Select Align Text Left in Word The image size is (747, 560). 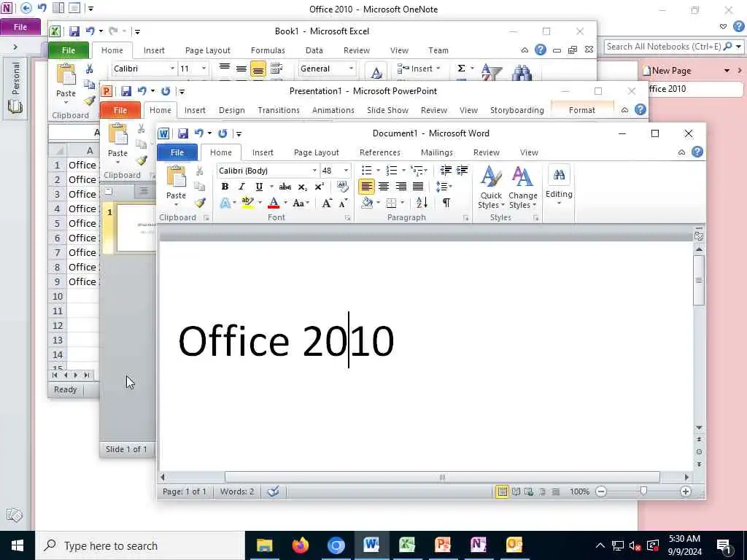click(366, 187)
